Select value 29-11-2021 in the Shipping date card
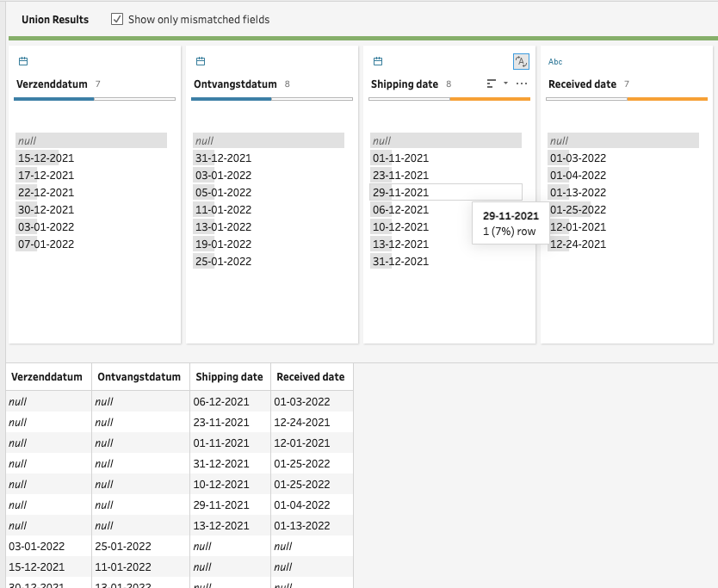718x588 pixels. (400, 193)
